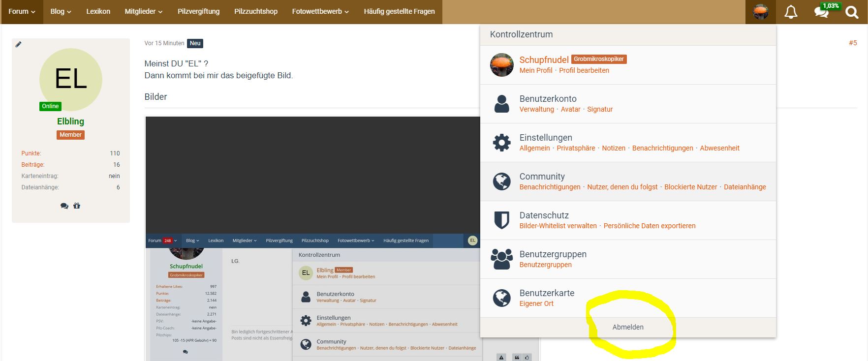Go to Pilzzuchtshop in navigation
868x361 pixels.
255,11
